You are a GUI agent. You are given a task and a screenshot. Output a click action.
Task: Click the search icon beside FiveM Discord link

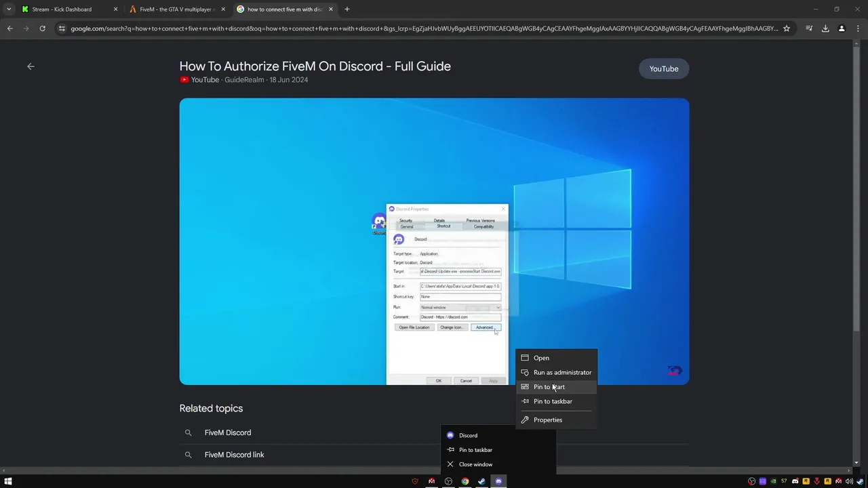189,455
